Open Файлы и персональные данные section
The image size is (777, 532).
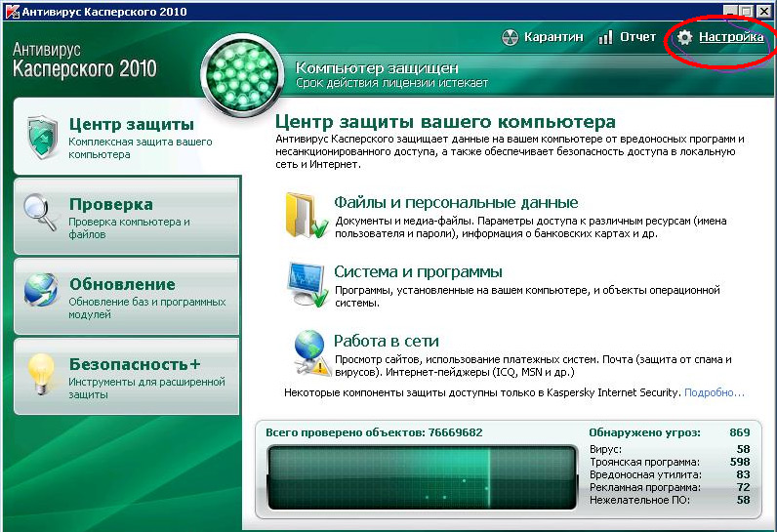(x=456, y=202)
